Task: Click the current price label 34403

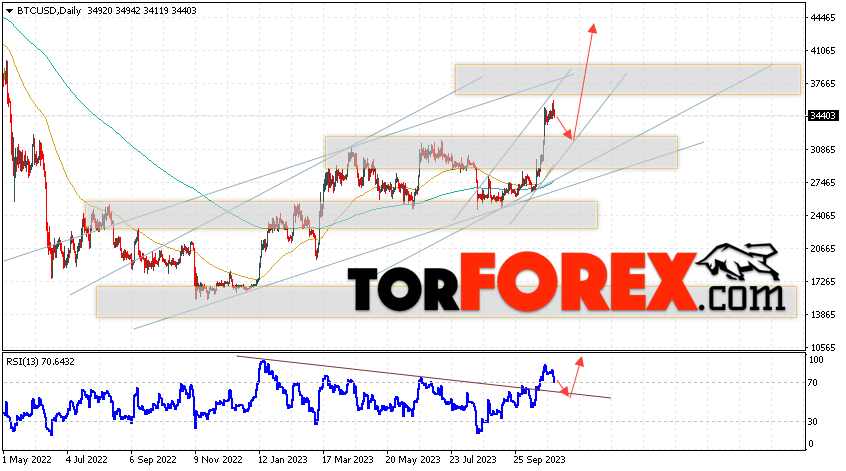Action: pos(823,115)
